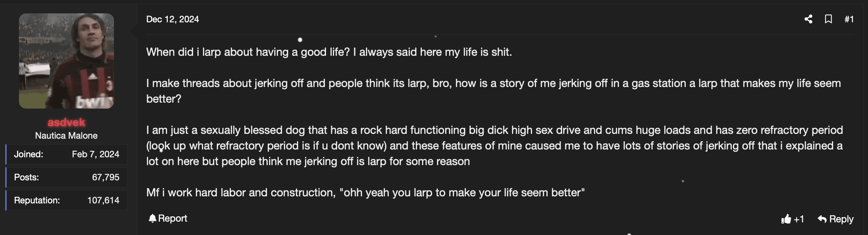Click the Reputation value 107,614
Image resolution: width=868 pixels, height=235 pixels.
[103, 200]
